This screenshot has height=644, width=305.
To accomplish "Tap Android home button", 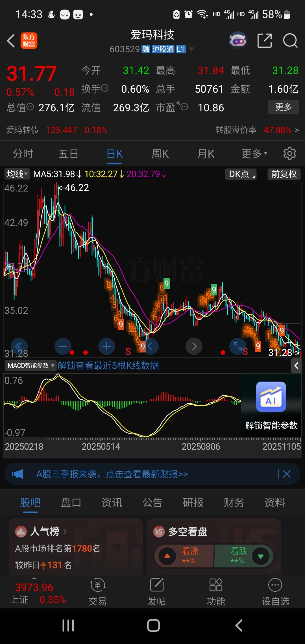I will click(153, 626).
